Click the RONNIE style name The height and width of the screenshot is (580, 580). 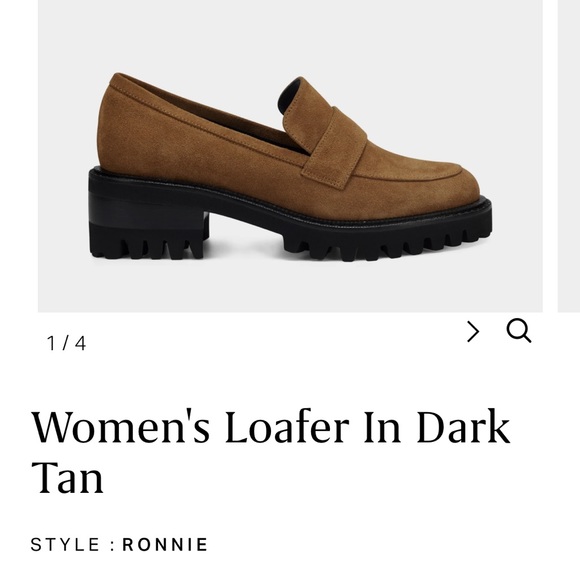[165, 544]
